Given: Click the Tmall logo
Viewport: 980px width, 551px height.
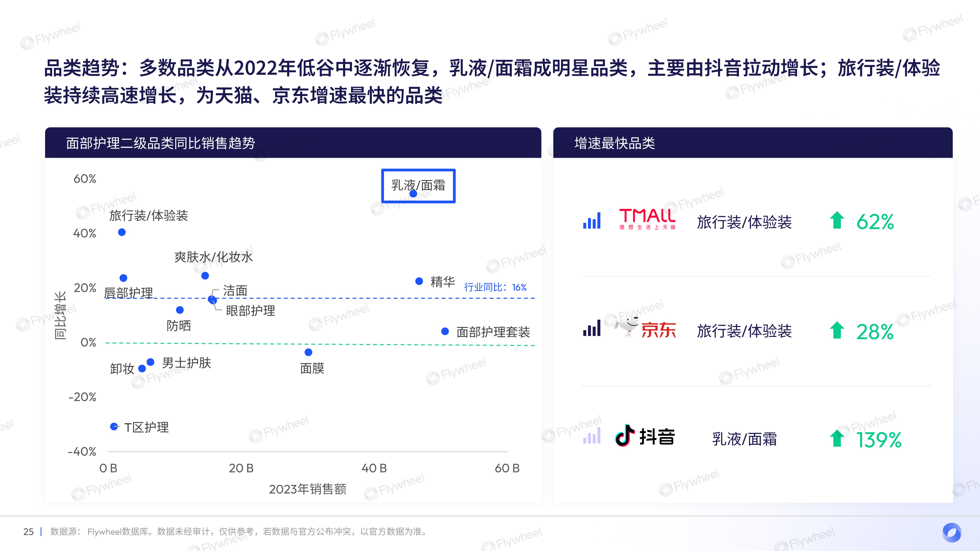Looking at the screenshot, I should [x=647, y=219].
